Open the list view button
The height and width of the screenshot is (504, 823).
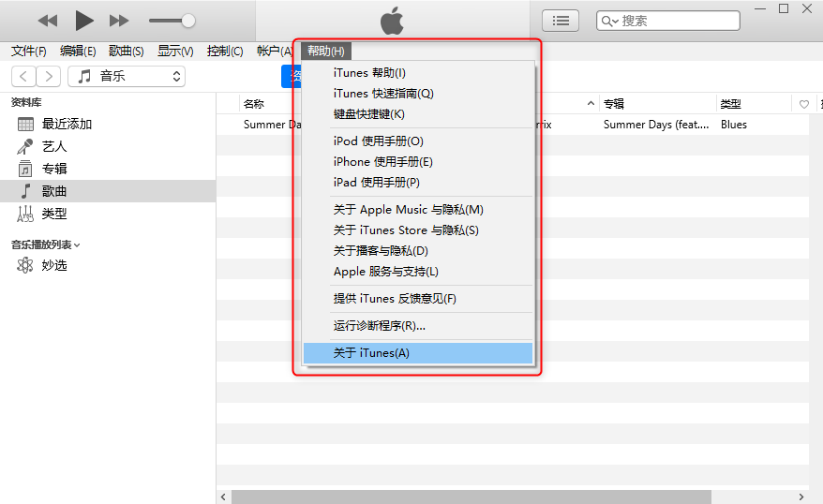click(x=560, y=21)
